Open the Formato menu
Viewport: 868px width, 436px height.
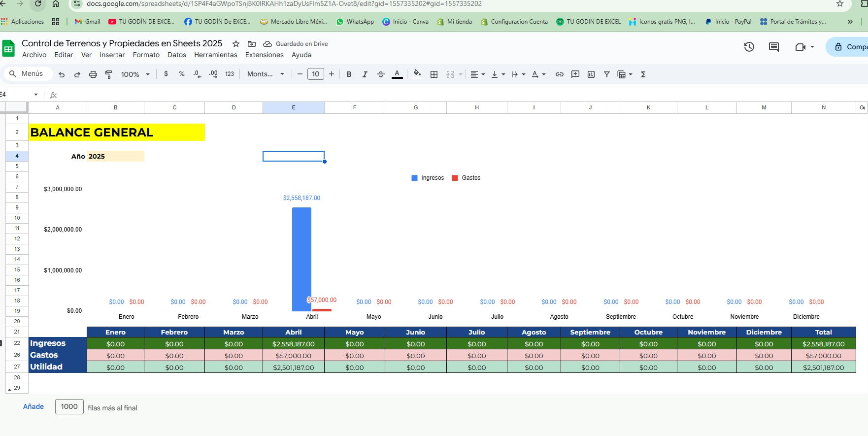(x=146, y=55)
